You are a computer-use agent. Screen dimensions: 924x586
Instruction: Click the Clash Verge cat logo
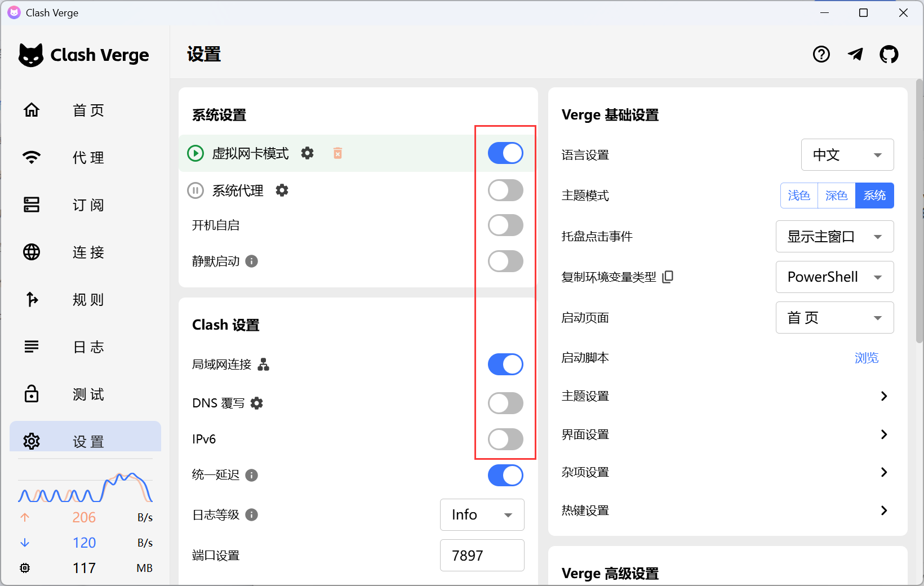pyautogui.click(x=30, y=55)
